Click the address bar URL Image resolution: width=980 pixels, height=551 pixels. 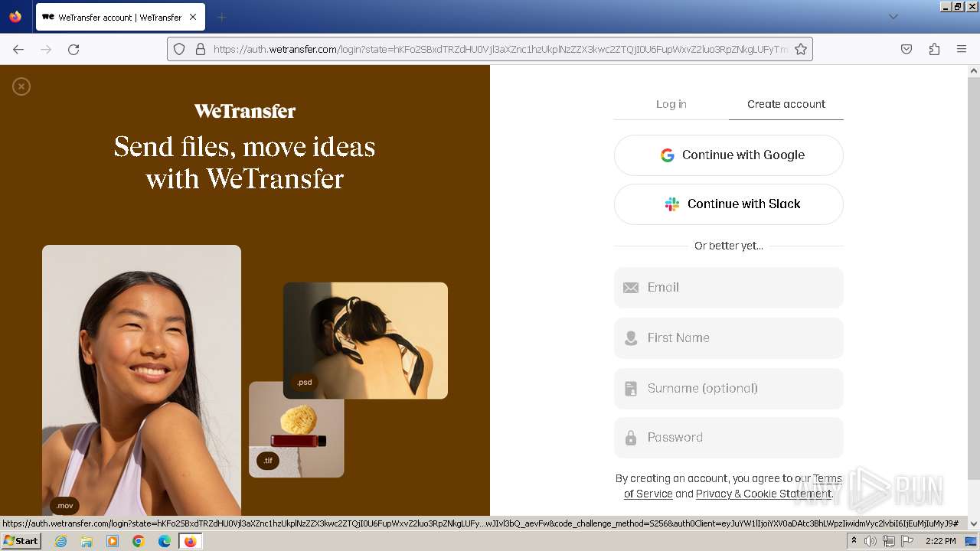(501, 49)
